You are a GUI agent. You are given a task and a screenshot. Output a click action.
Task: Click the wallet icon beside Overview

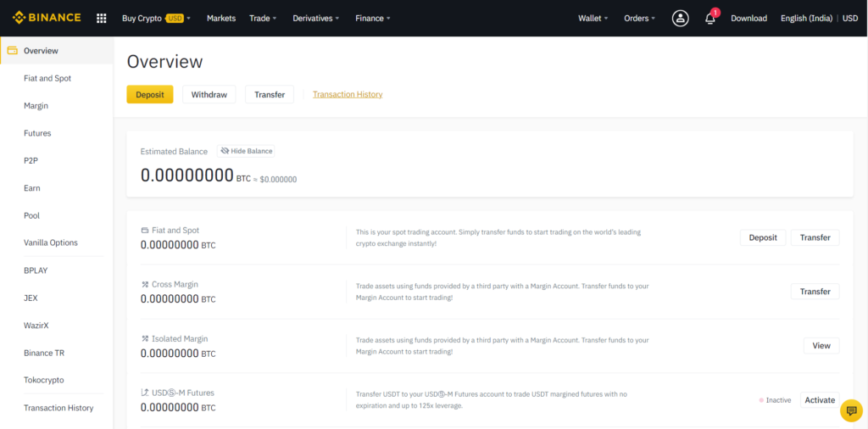coord(12,51)
